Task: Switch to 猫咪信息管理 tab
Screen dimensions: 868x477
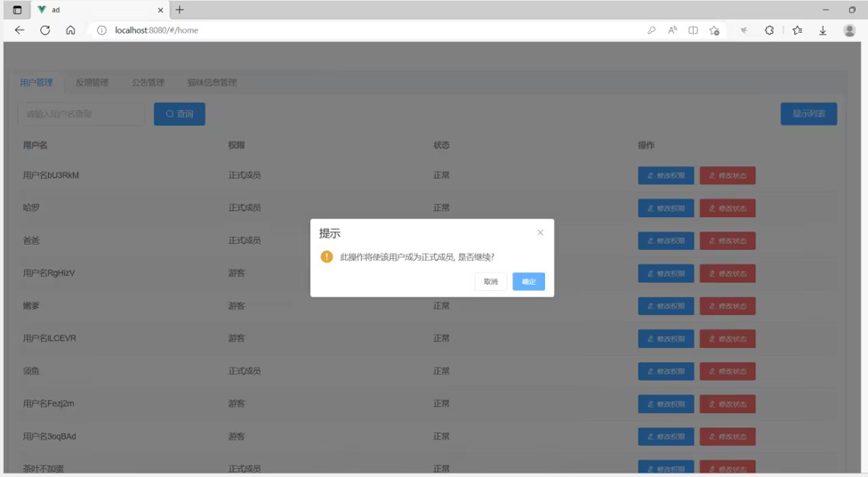Action: coord(212,83)
